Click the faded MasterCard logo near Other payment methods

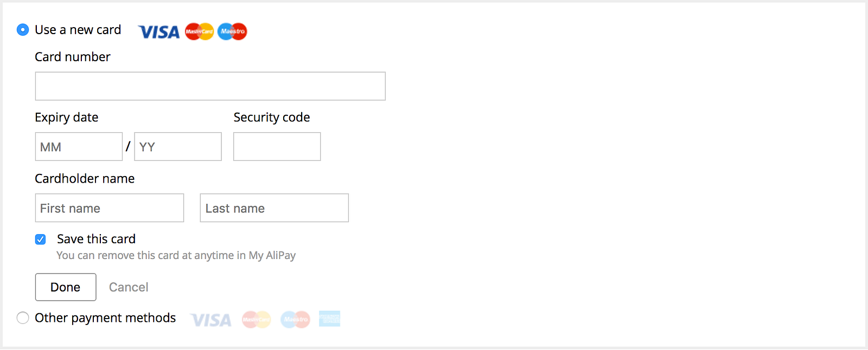[256, 319]
